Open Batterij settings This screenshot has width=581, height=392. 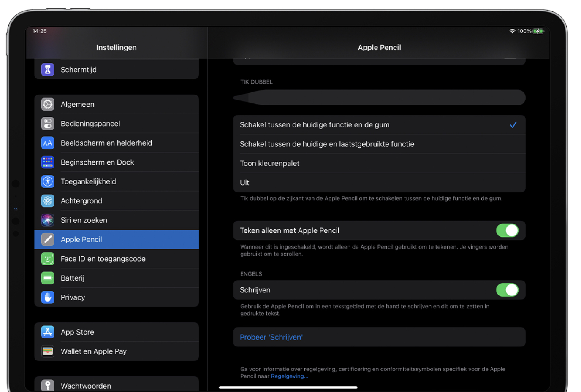[x=117, y=278]
